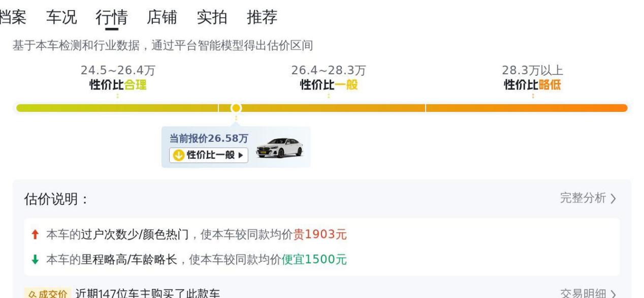Click the yellow down-arrow circle icon

point(178,155)
